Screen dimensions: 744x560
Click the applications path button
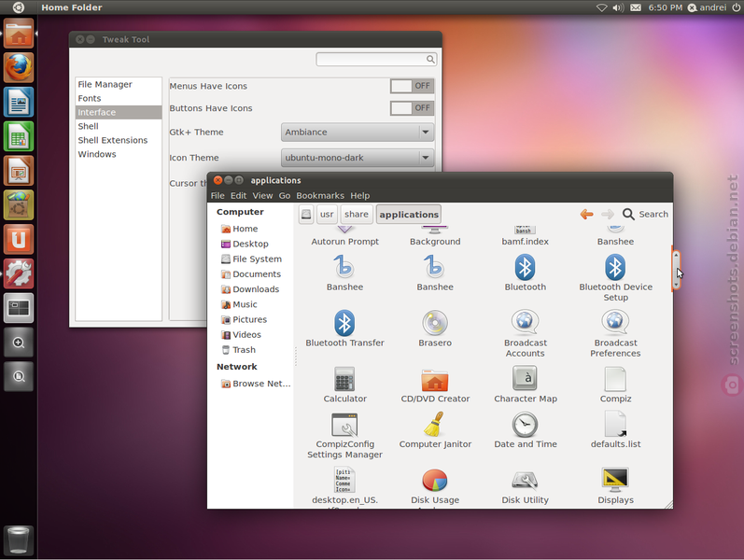[409, 215]
